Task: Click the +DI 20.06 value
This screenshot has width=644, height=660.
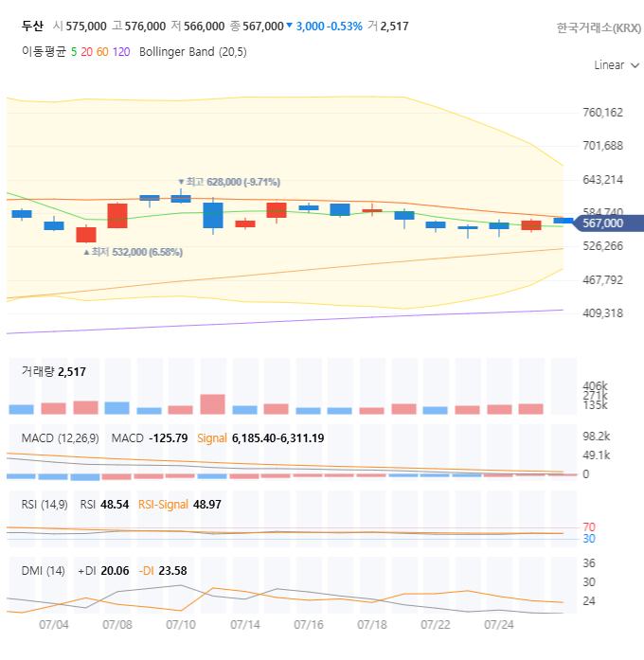Action: tap(103, 571)
